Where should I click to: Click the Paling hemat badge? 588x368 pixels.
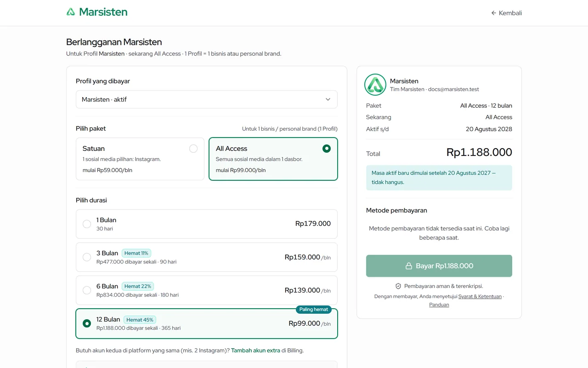click(314, 310)
